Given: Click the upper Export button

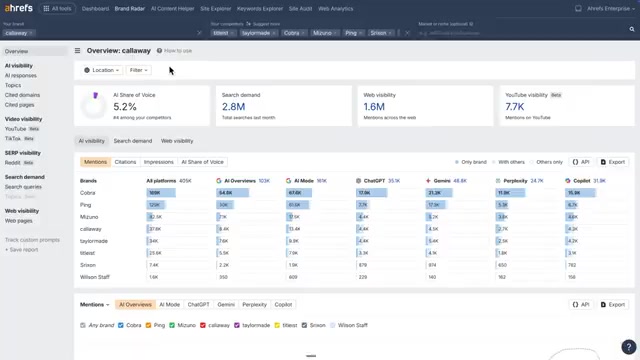Looking at the screenshot, I should tap(613, 162).
